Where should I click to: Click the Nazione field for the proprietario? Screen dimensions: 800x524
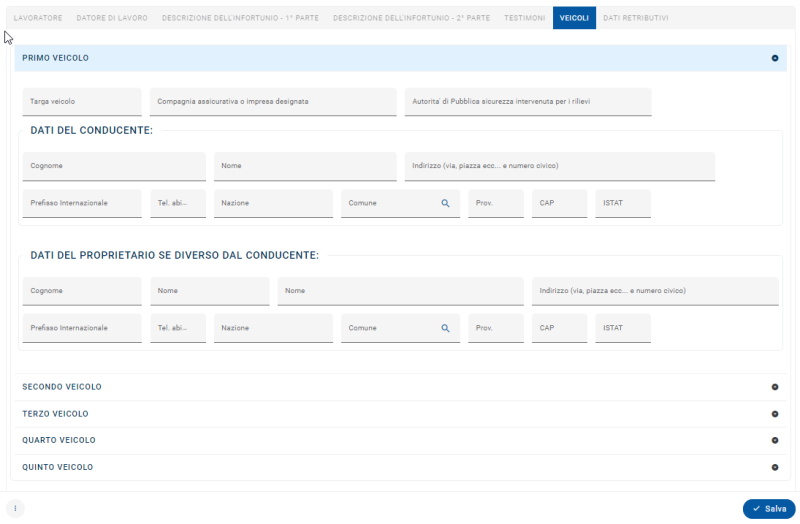point(273,328)
